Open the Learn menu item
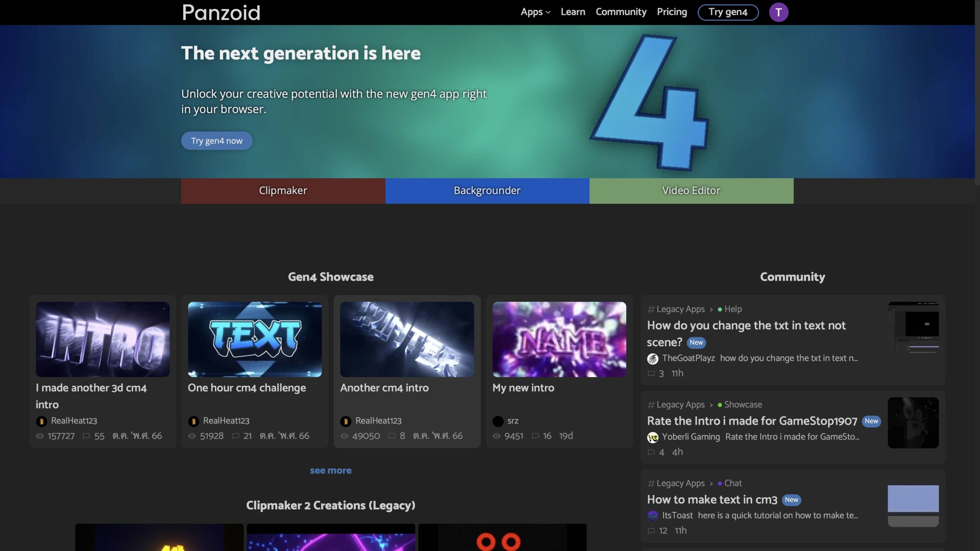 click(x=573, y=12)
